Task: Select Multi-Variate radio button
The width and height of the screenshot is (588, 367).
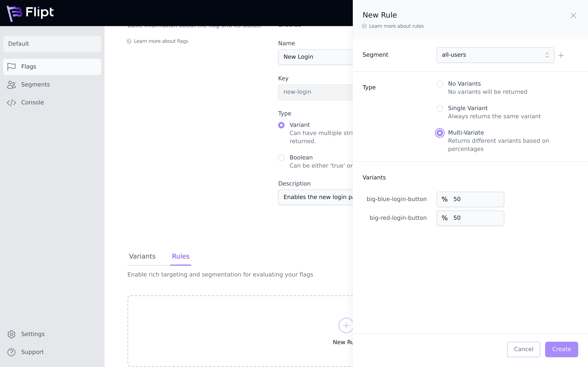Action: click(x=439, y=132)
